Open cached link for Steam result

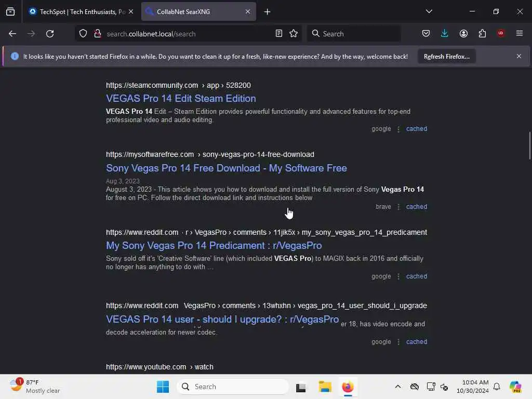pyautogui.click(x=417, y=129)
